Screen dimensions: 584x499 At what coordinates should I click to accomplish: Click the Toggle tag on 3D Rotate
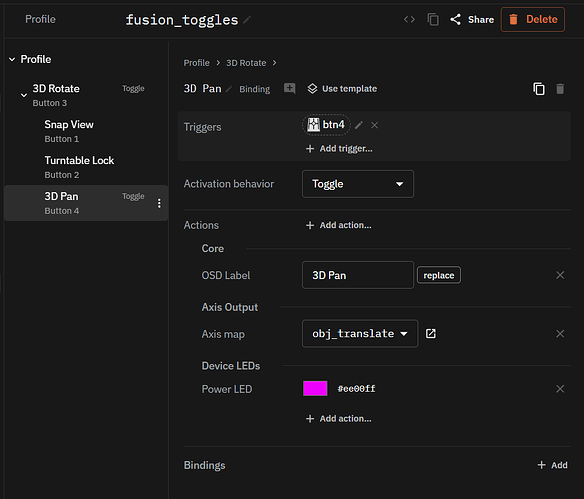(x=133, y=89)
